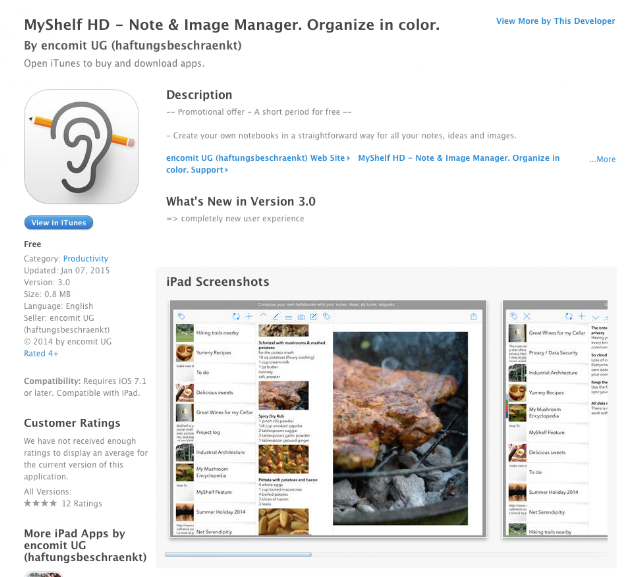
Task: Click the compose note icon next to camera
Action: pyautogui.click(x=313, y=316)
